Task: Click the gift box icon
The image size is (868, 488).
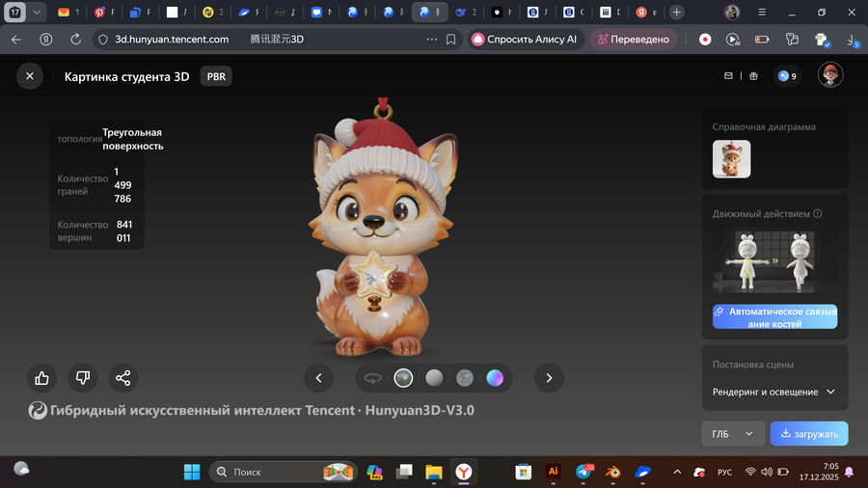Action: (753, 76)
